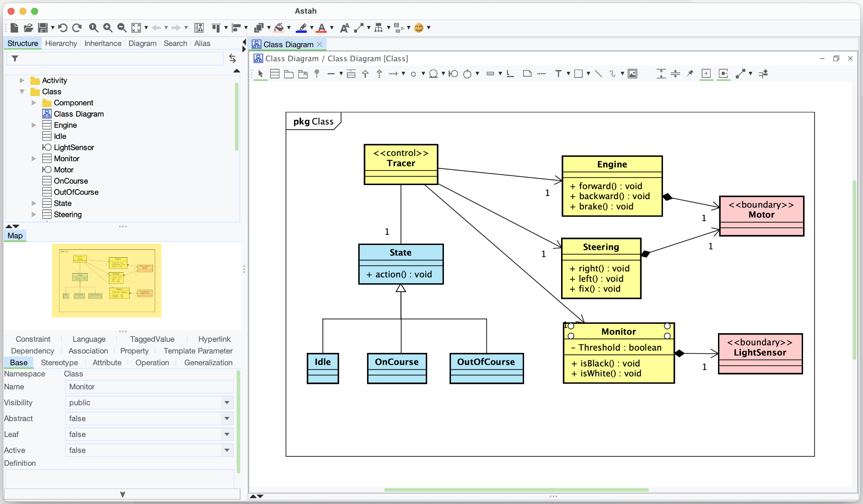863x504 pixels.
Task: Expand the Engine node in tree
Action: (34, 125)
